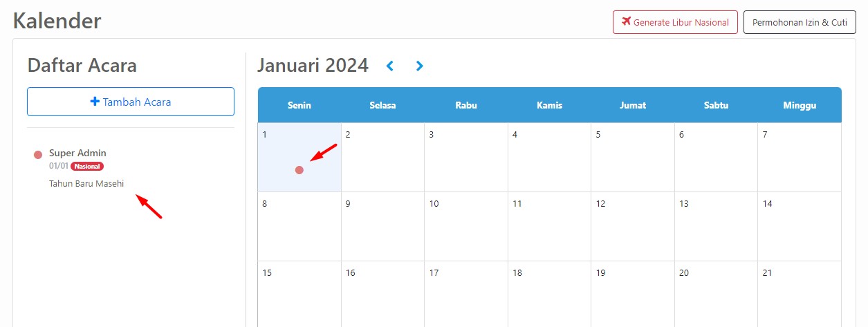The width and height of the screenshot is (868, 327).
Task: Click Saturday January 20 cell
Action: click(x=717, y=294)
